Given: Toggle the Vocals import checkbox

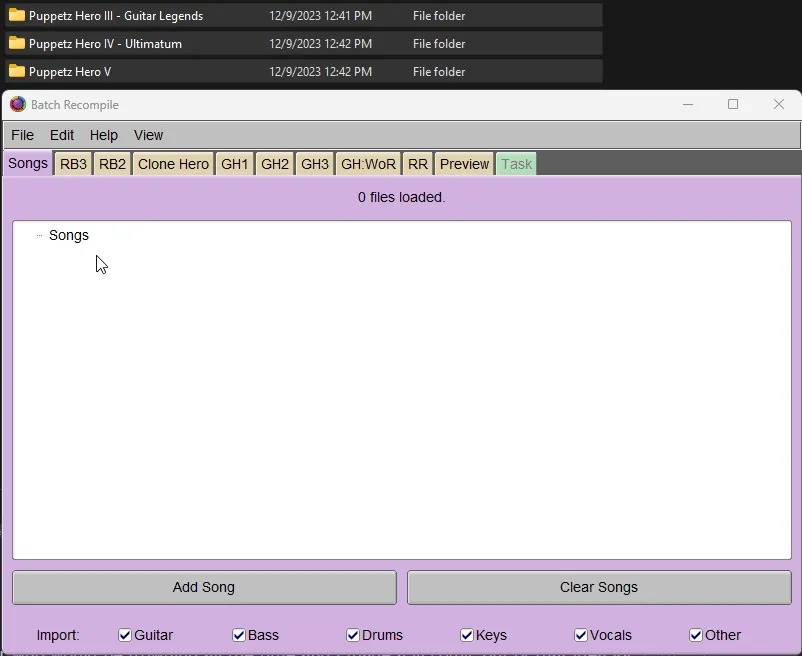Looking at the screenshot, I should (x=580, y=635).
